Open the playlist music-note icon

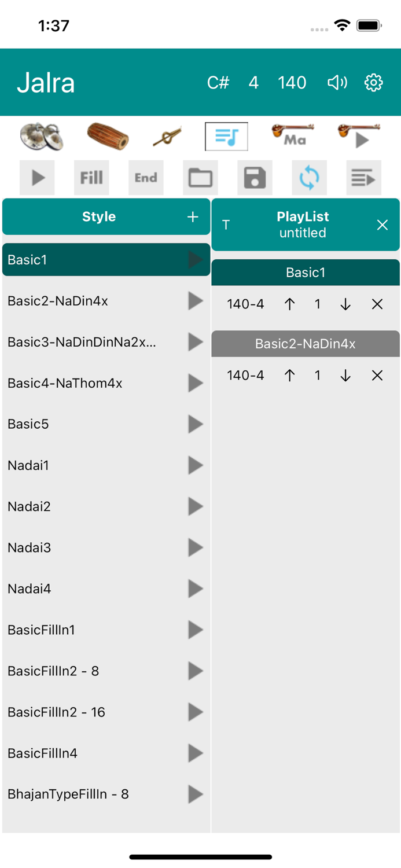[226, 137]
